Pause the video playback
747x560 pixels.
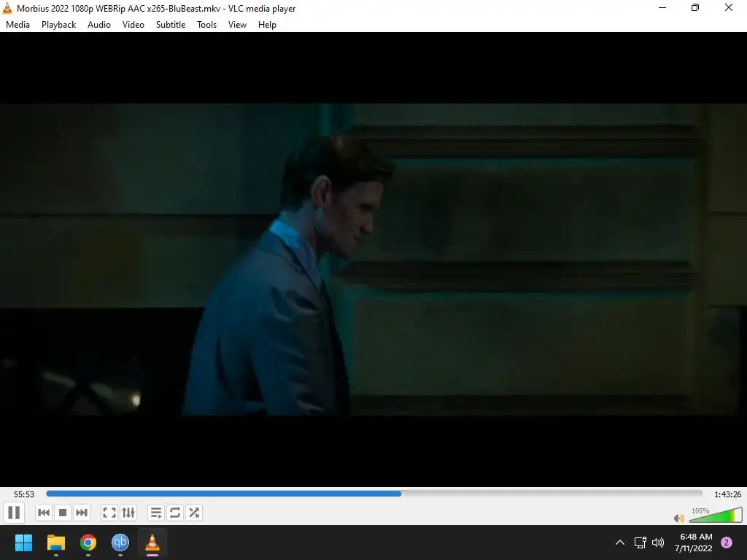coord(14,513)
